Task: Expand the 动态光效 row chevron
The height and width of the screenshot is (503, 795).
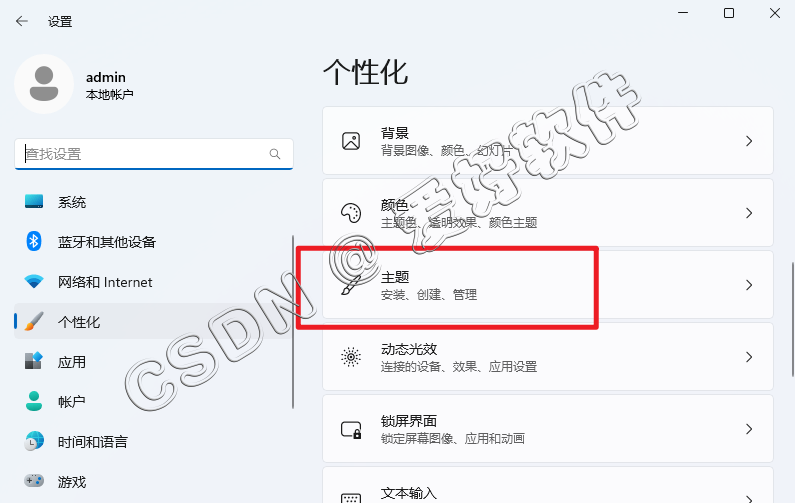Action: coord(749,357)
